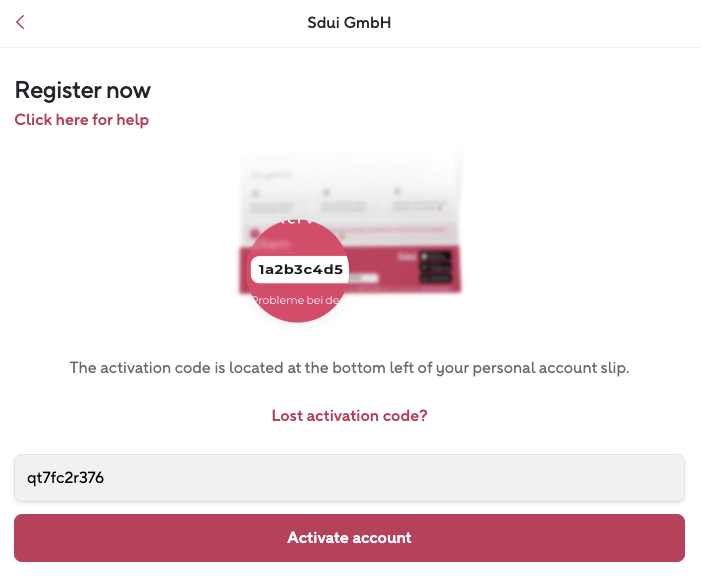This screenshot has height=583, width=701.
Task: Click the white 1a2b3c4d5 sample code pill
Action: coord(300,270)
